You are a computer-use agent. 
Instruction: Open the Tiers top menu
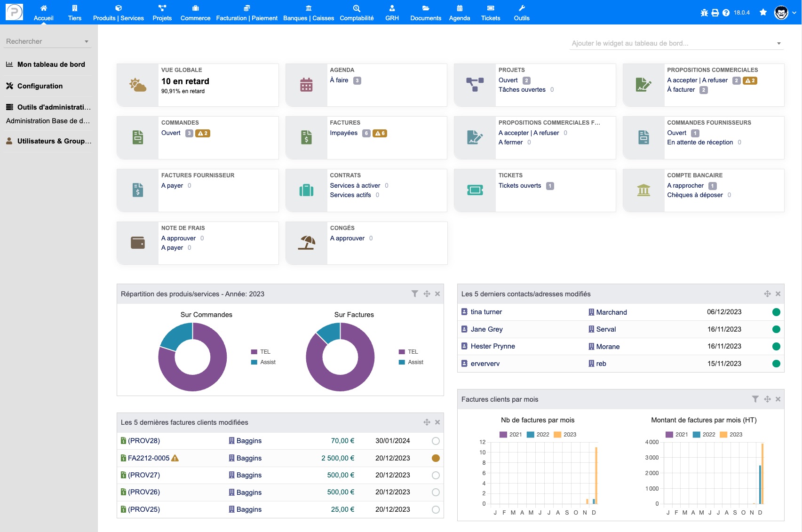click(x=74, y=13)
